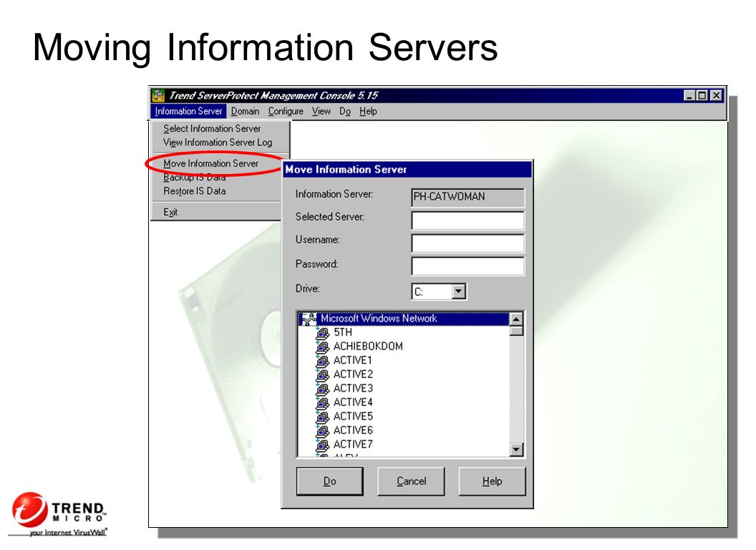The image size is (756, 550).
Task: Click the Microsoft Windows Network icon
Action: (x=308, y=319)
